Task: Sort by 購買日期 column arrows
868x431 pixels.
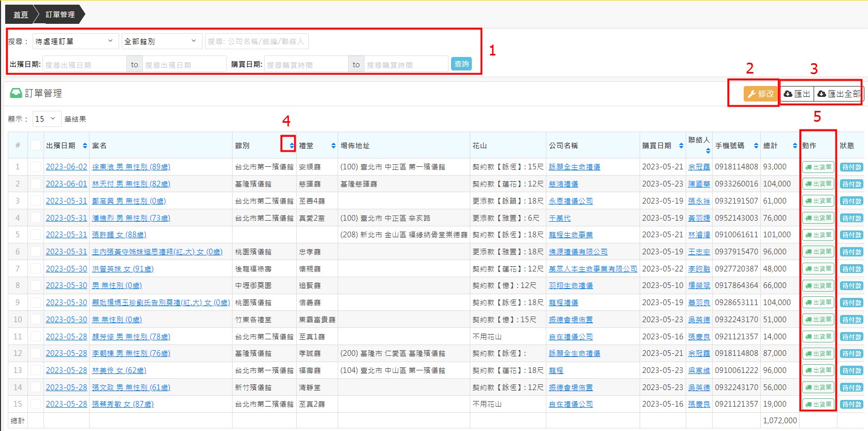Action: [681, 146]
